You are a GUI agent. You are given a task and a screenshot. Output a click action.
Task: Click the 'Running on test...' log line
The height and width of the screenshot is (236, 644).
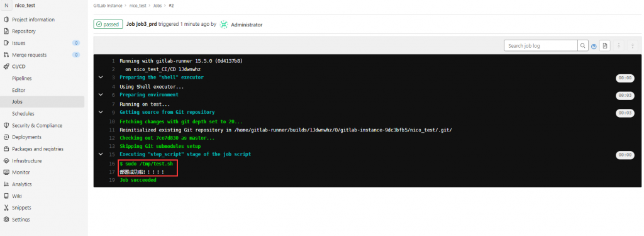(145, 104)
